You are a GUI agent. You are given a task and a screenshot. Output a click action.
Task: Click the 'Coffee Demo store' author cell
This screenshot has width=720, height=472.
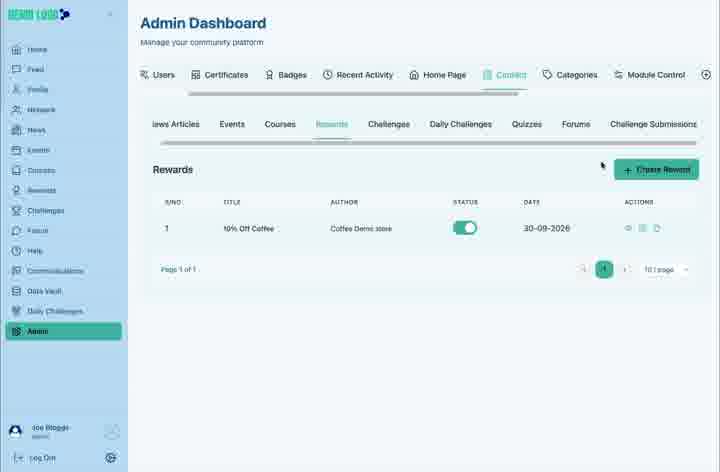[x=361, y=228]
